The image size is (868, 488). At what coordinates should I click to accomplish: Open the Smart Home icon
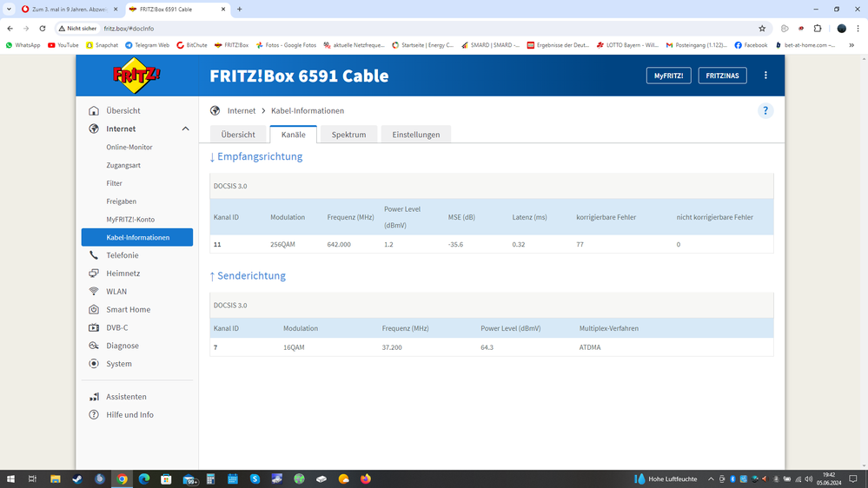[94, 309]
